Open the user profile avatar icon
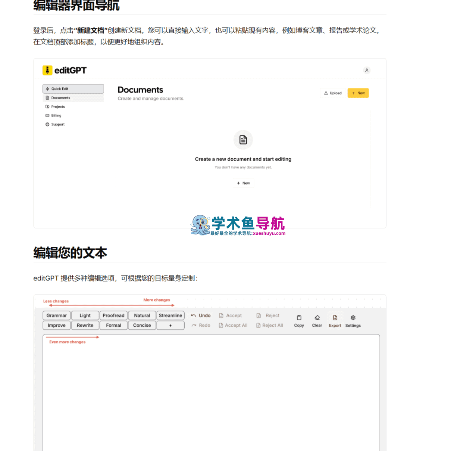This screenshot has width=476, height=451. pyautogui.click(x=367, y=70)
